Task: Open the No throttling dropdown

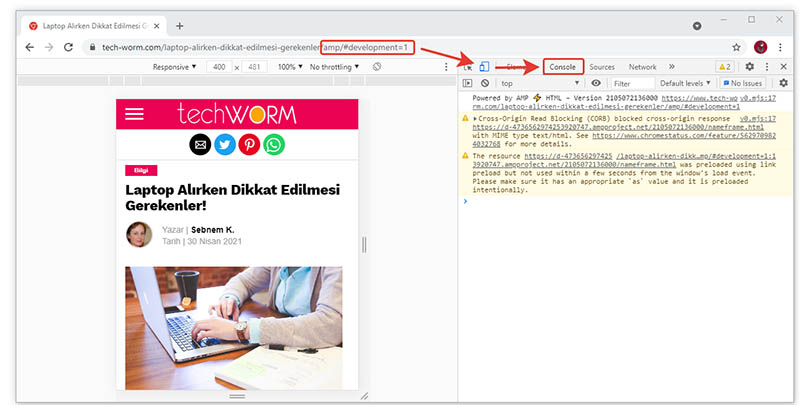Action: [334, 67]
